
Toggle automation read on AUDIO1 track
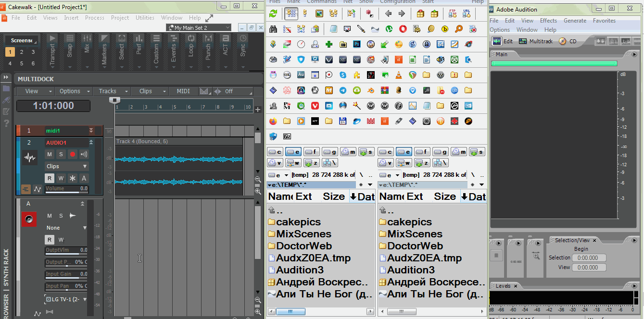[49, 178]
